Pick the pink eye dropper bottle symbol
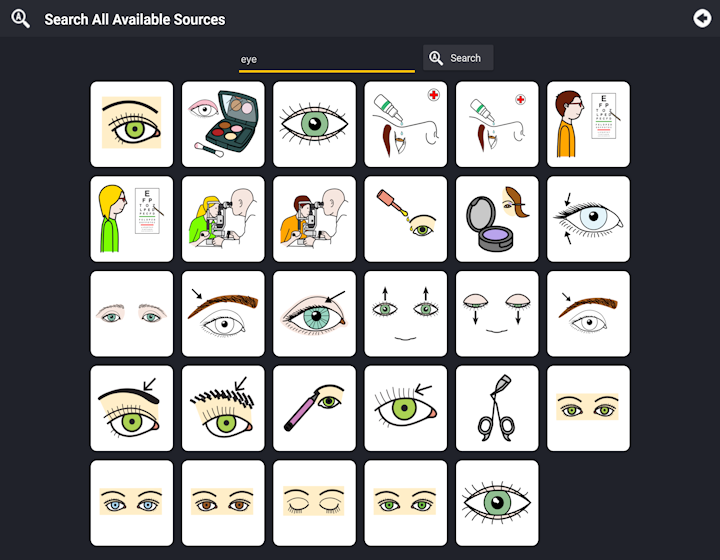The image size is (720, 560). (x=405, y=219)
